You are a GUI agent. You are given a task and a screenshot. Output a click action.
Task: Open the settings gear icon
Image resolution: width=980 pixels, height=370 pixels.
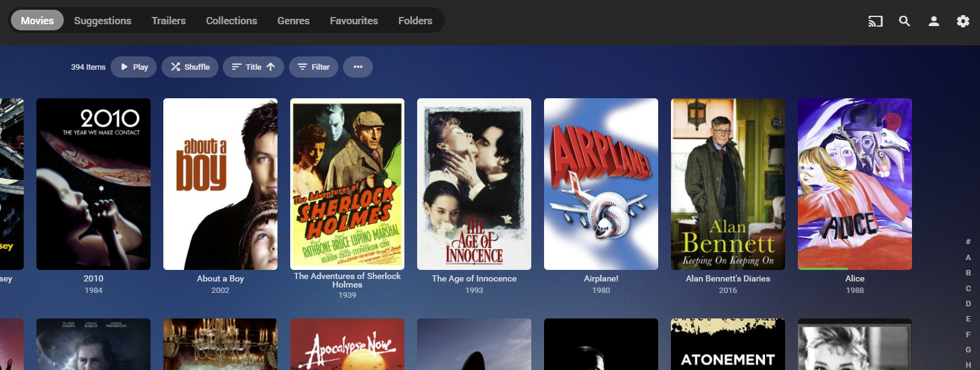point(963,21)
